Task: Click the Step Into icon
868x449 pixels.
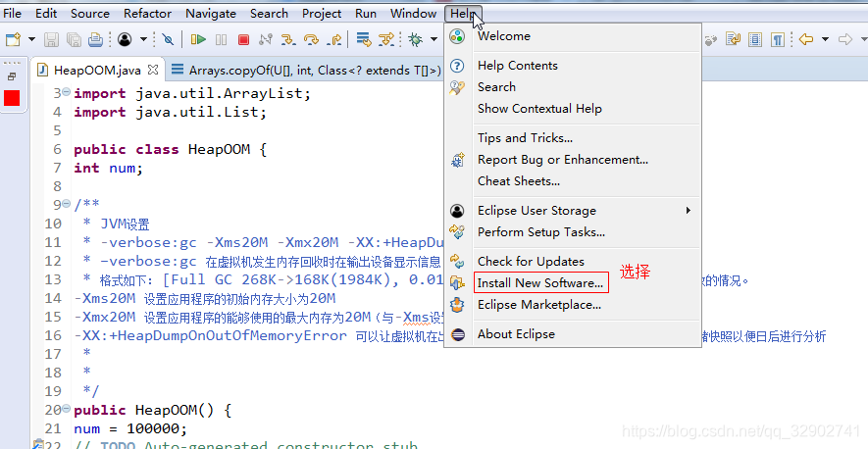Action: coord(288,39)
